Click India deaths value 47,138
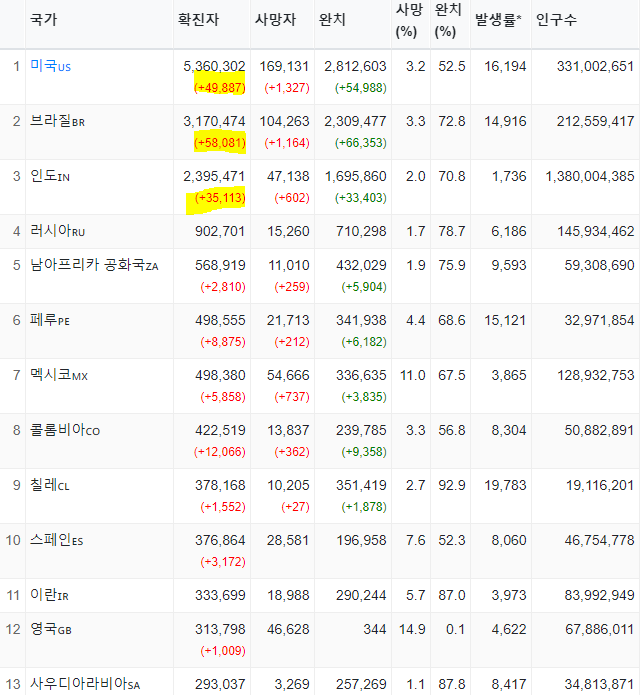 click(288, 176)
